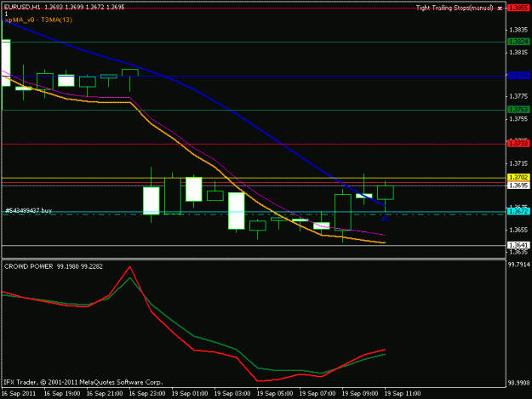Viewport: 532px width, 399px height.
Task: Click the IFX Trader MetaQuotes copyright text
Action: pos(83,382)
